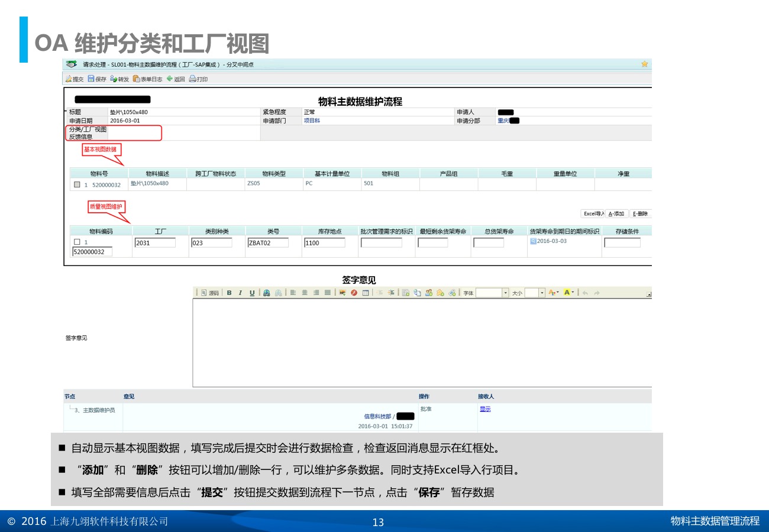The height and width of the screenshot is (532, 769).
Task: Open the yellow highlight background color picker
Action: click(x=567, y=293)
